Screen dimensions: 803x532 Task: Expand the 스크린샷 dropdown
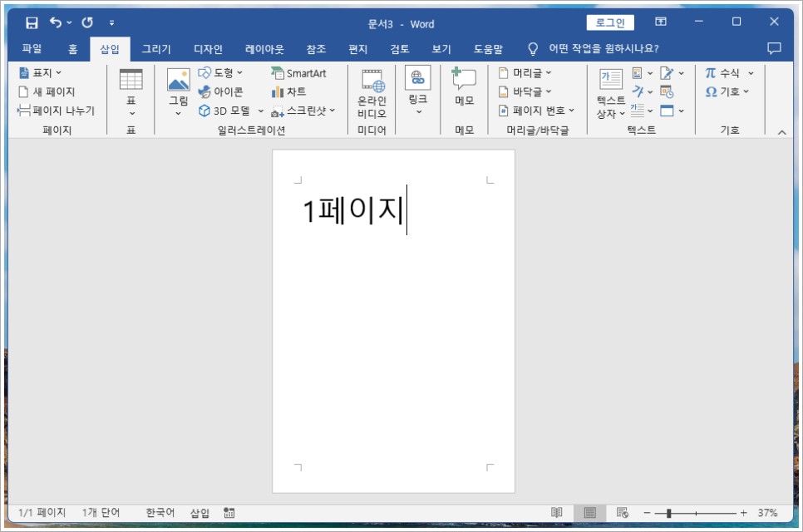tap(333, 110)
